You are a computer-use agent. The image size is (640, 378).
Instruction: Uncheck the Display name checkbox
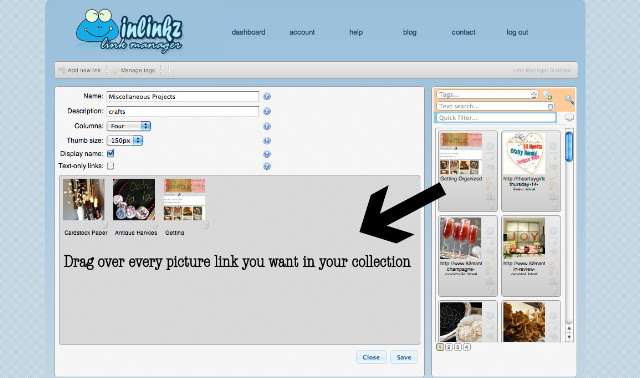click(x=111, y=153)
